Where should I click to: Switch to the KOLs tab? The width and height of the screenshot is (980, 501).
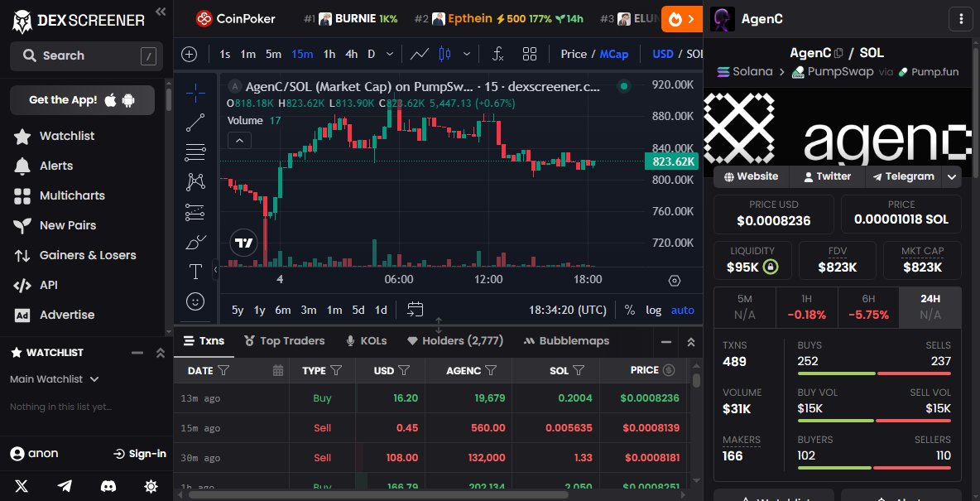(x=366, y=341)
